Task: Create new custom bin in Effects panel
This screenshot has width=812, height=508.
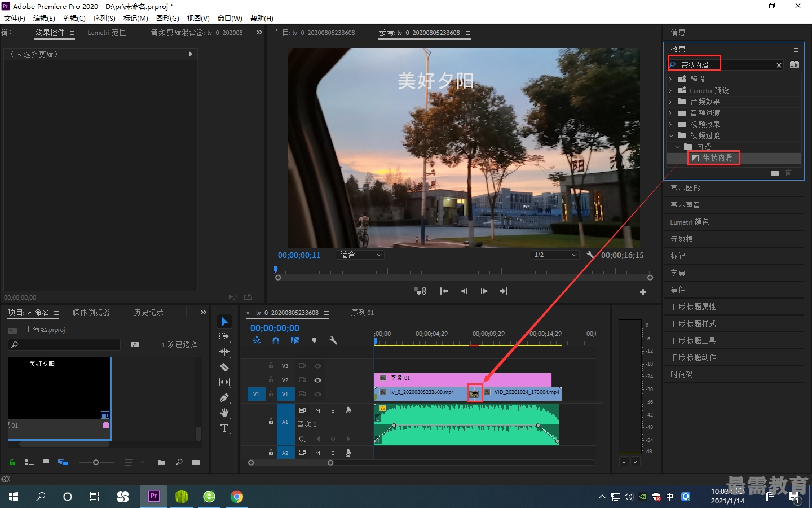Action: 775,173
